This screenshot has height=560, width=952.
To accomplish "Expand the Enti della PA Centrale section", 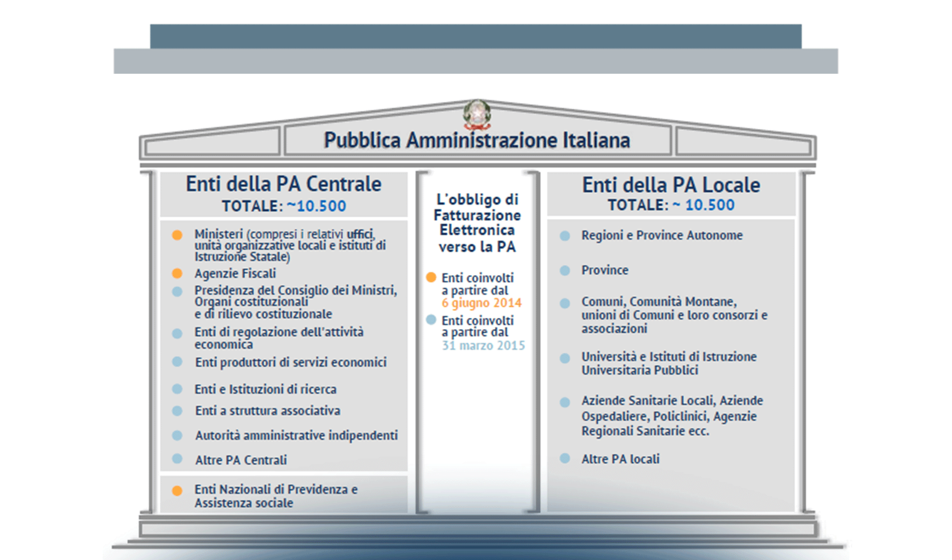I will pos(284,184).
